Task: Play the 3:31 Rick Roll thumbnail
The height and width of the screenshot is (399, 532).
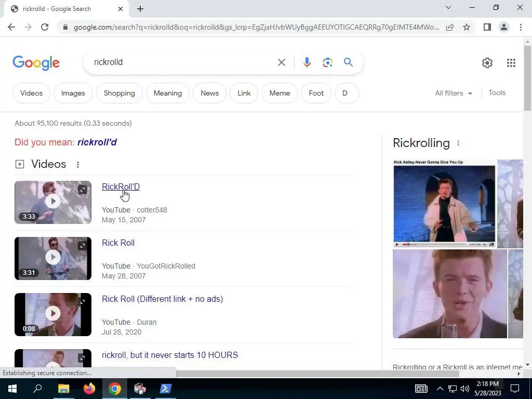Action: click(x=53, y=258)
